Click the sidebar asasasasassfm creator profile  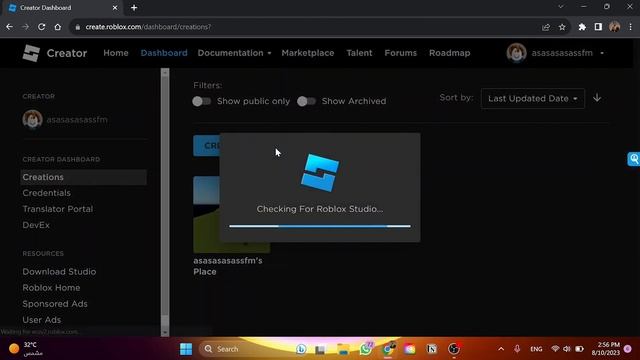65,120
